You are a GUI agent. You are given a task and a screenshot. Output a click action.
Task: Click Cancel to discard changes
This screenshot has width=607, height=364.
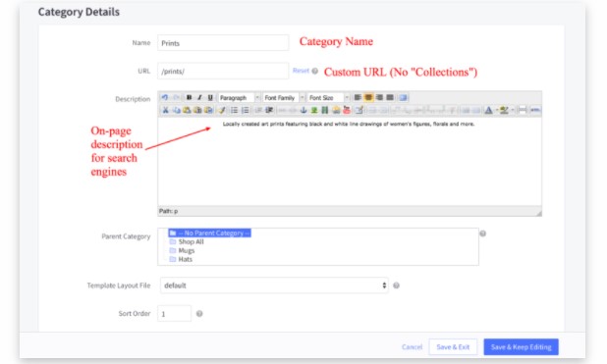point(412,347)
